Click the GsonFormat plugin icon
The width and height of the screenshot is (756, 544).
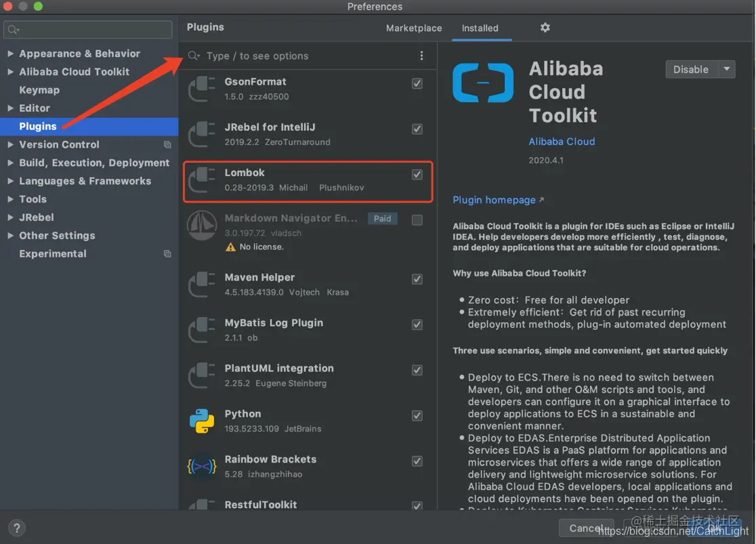click(x=202, y=89)
